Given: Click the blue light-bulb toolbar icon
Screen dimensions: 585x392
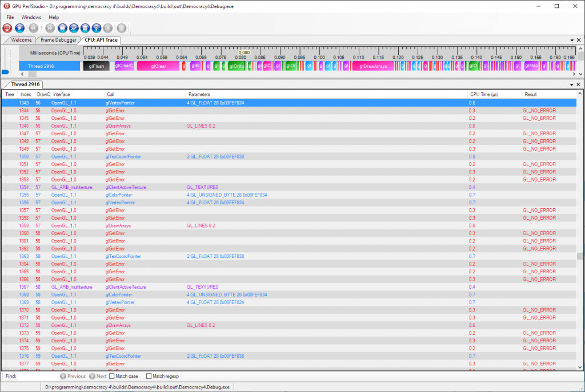Looking at the screenshot, I should 97,28.
